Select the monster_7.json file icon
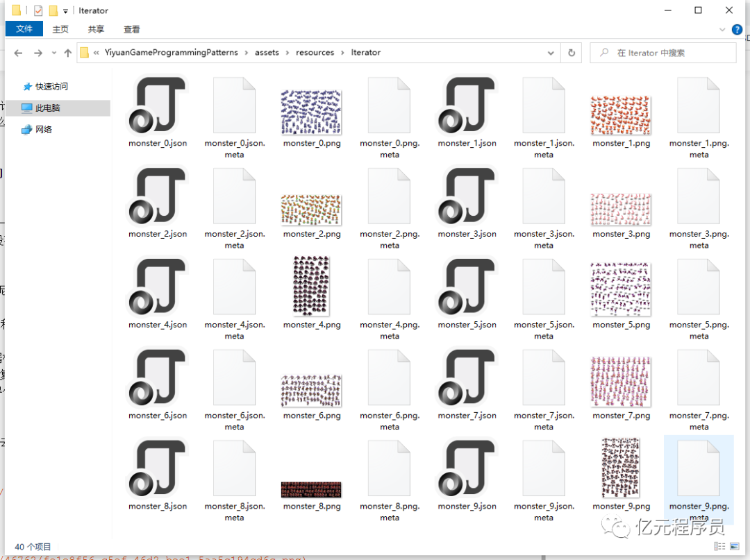 [x=467, y=377]
